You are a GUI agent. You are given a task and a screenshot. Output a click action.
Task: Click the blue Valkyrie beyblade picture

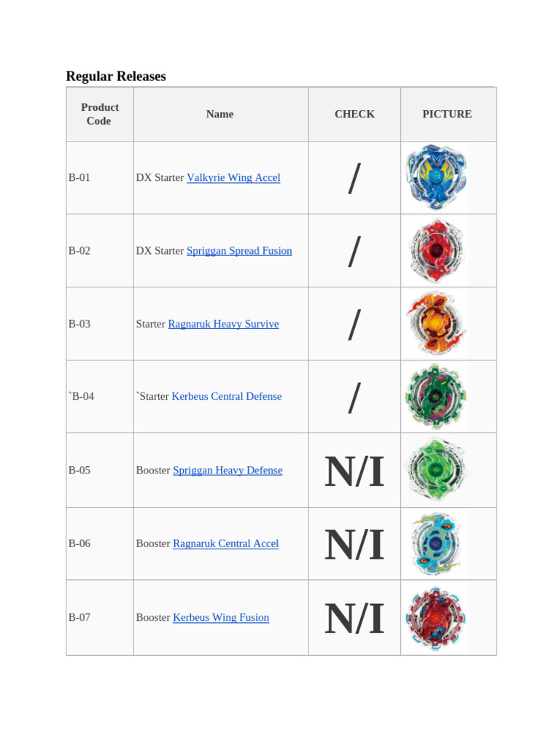point(436,177)
